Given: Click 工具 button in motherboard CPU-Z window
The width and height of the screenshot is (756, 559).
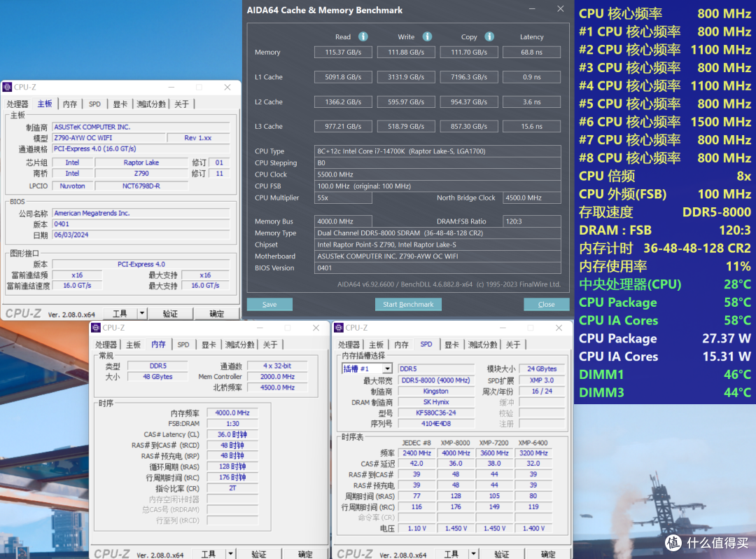Looking at the screenshot, I should [120, 314].
